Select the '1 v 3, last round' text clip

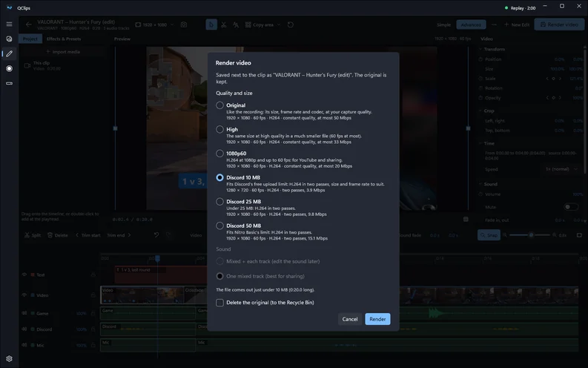pyautogui.click(x=160, y=275)
